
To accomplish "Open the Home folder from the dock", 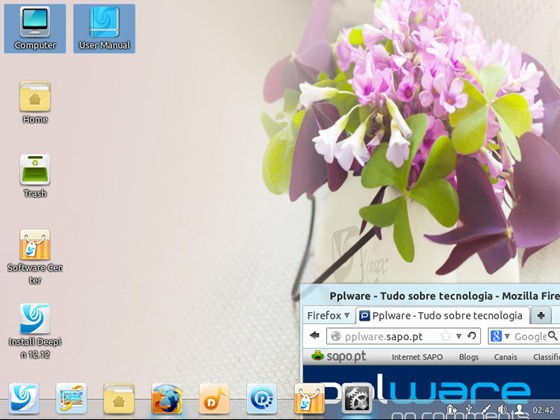I will point(119,399).
